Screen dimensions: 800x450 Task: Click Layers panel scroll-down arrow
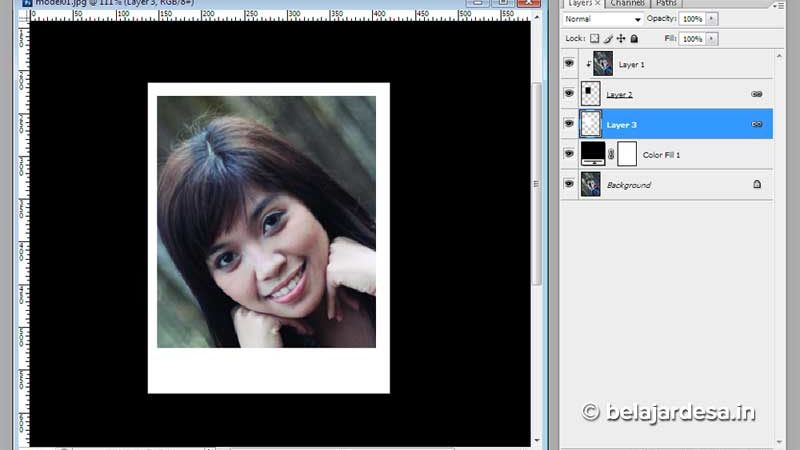pos(779,442)
